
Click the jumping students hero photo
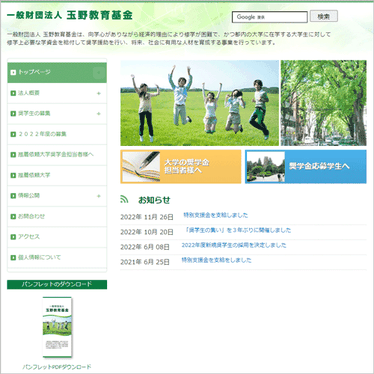click(x=200, y=103)
